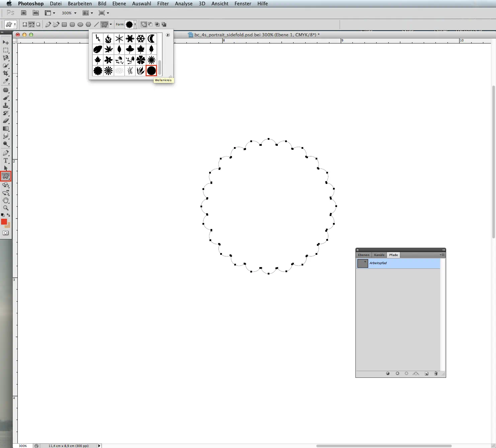Open the Kanäle tab
Image resolution: width=496 pixels, height=448 pixels.
[379, 255]
